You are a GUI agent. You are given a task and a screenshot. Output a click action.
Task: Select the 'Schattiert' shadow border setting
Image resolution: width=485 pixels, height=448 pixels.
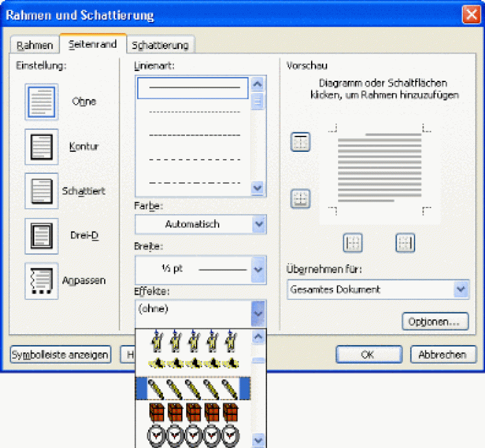point(41,191)
